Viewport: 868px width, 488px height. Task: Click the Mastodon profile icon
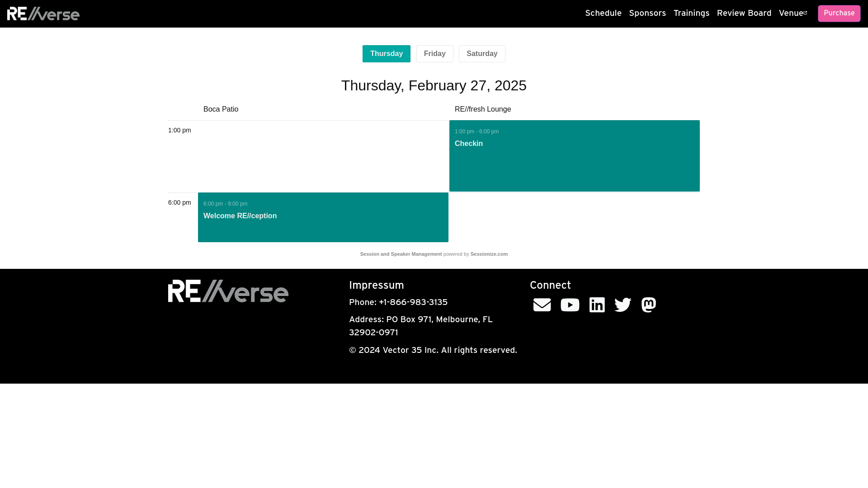(x=649, y=305)
